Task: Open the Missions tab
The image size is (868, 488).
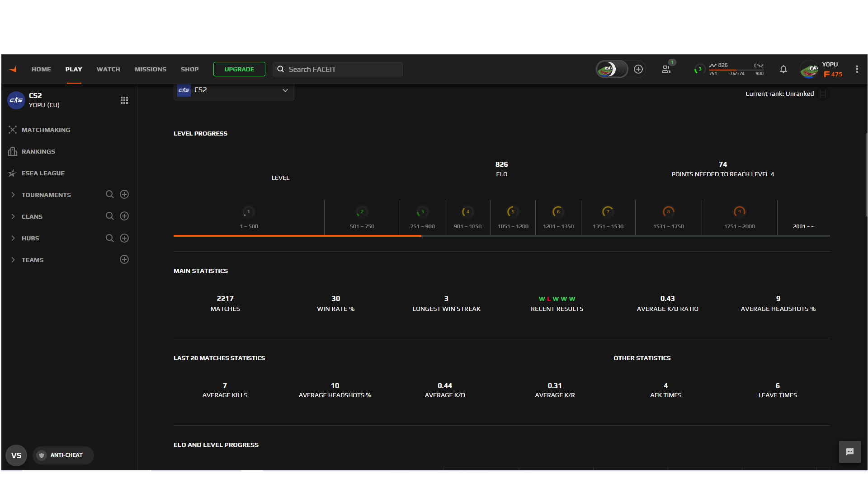Action: tap(151, 69)
